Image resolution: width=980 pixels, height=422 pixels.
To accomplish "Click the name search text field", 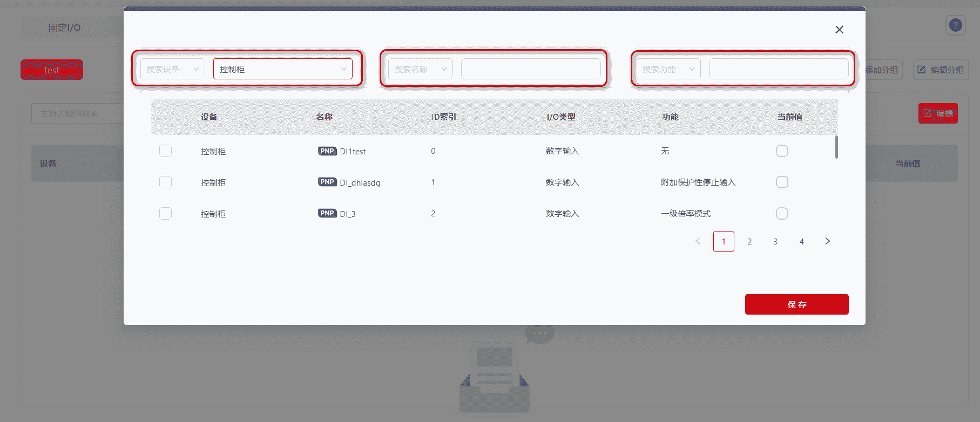I will click(530, 69).
